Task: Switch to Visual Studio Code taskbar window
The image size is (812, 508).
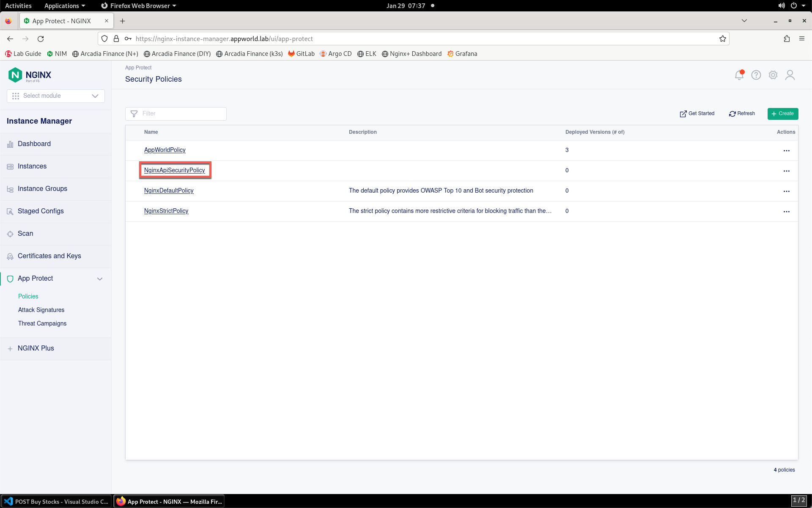Action: point(56,501)
